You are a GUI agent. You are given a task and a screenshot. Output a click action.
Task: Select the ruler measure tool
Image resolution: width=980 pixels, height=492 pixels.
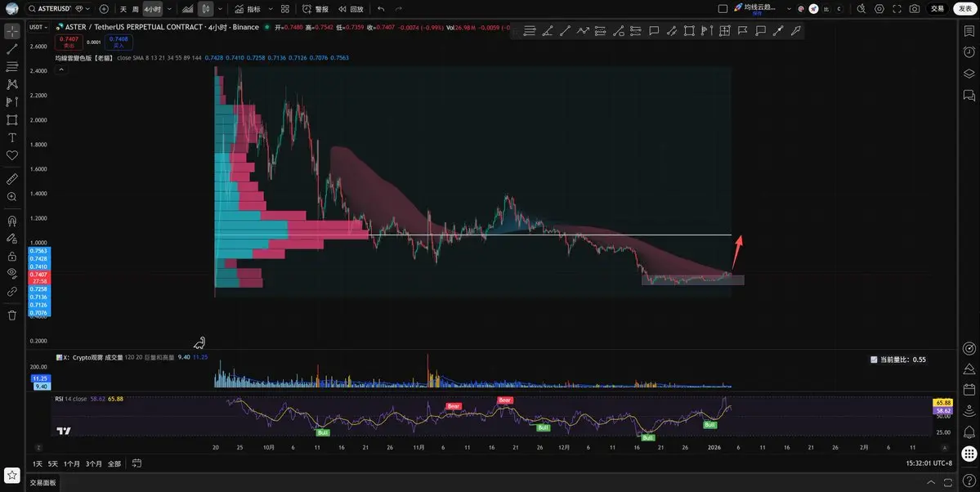[12, 180]
